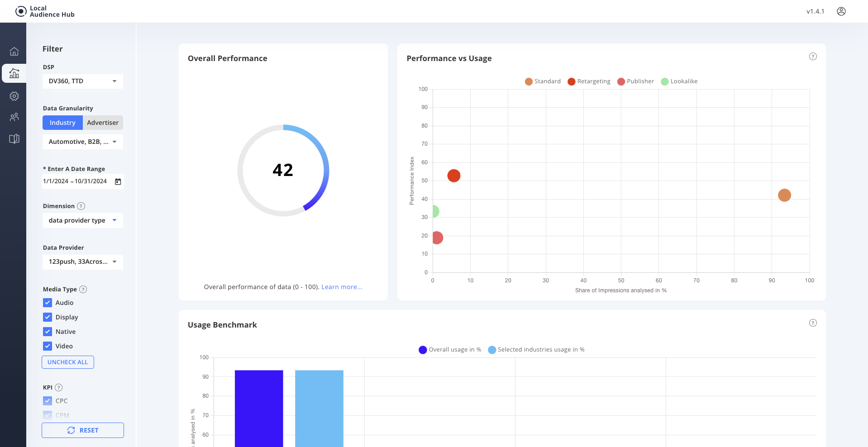Click the user account icon top right
Image resolution: width=868 pixels, height=447 pixels.
841,11
